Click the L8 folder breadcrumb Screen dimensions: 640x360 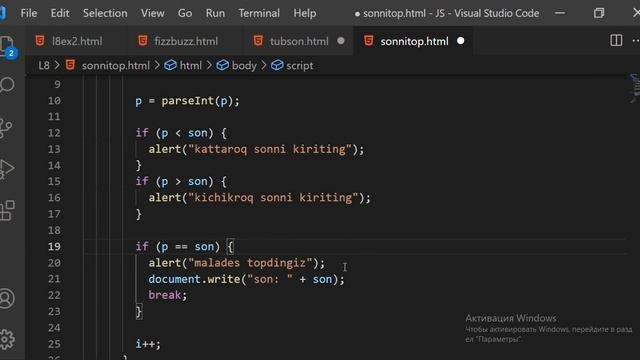(x=44, y=65)
